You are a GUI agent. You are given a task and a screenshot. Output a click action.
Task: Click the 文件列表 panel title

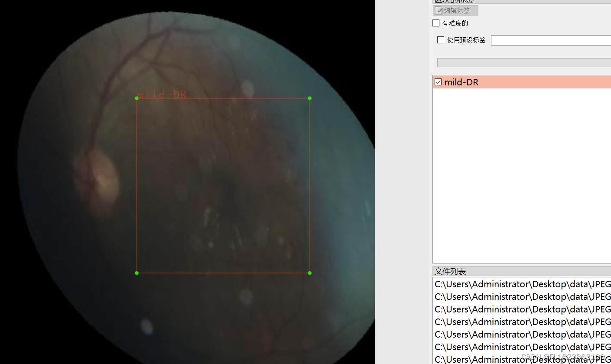(x=451, y=271)
